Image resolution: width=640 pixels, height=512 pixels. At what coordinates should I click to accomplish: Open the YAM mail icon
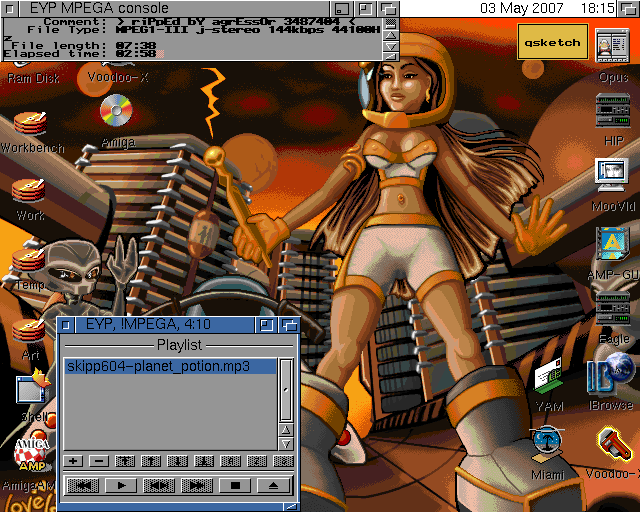[x=549, y=376]
